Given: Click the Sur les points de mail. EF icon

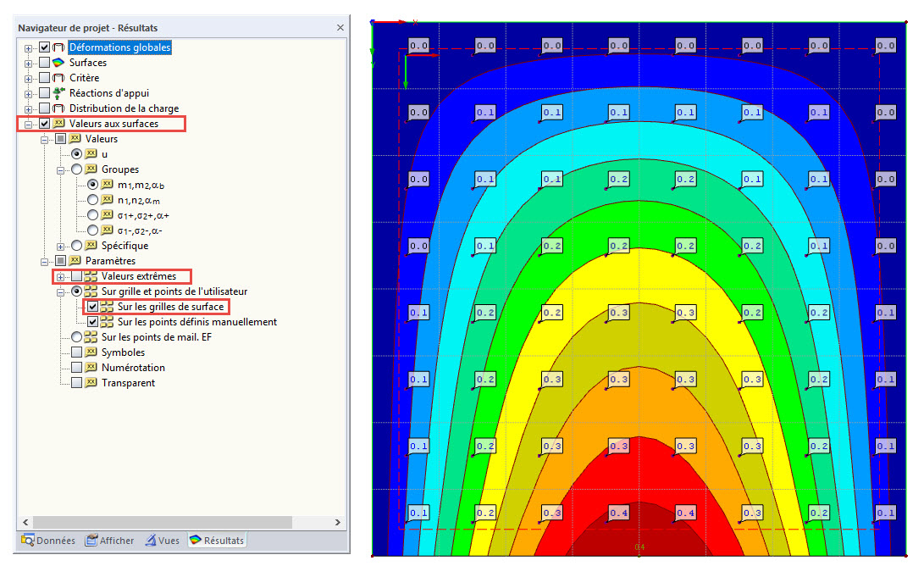Looking at the screenshot, I should [x=91, y=336].
